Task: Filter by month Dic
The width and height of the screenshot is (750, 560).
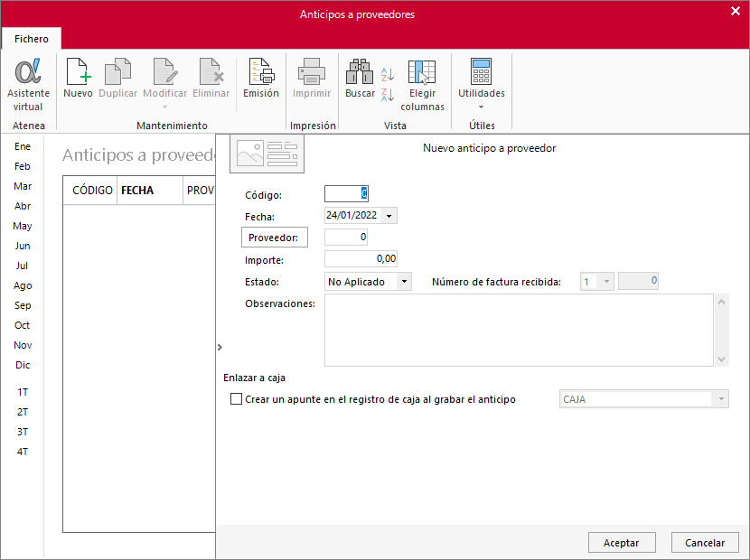Action: (x=23, y=365)
